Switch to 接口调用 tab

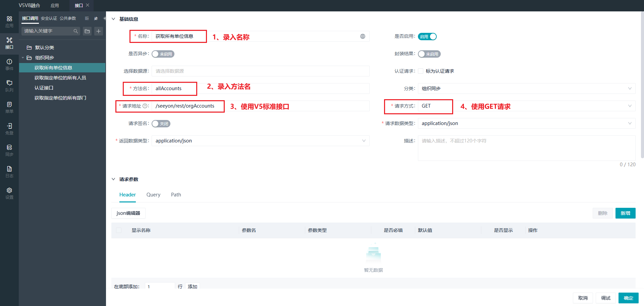point(30,18)
